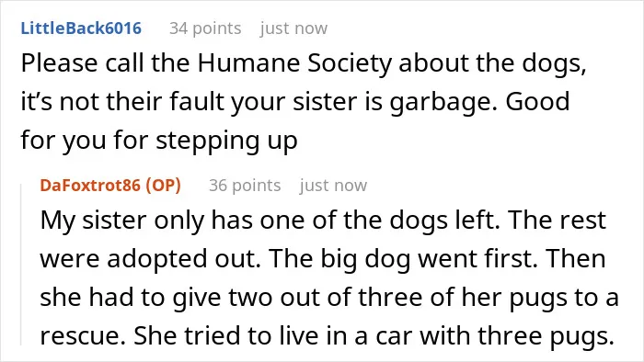Click the 'it's not their fault' line
Viewport: 644px width, 362px height.
pyautogui.click(x=295, y=102)
